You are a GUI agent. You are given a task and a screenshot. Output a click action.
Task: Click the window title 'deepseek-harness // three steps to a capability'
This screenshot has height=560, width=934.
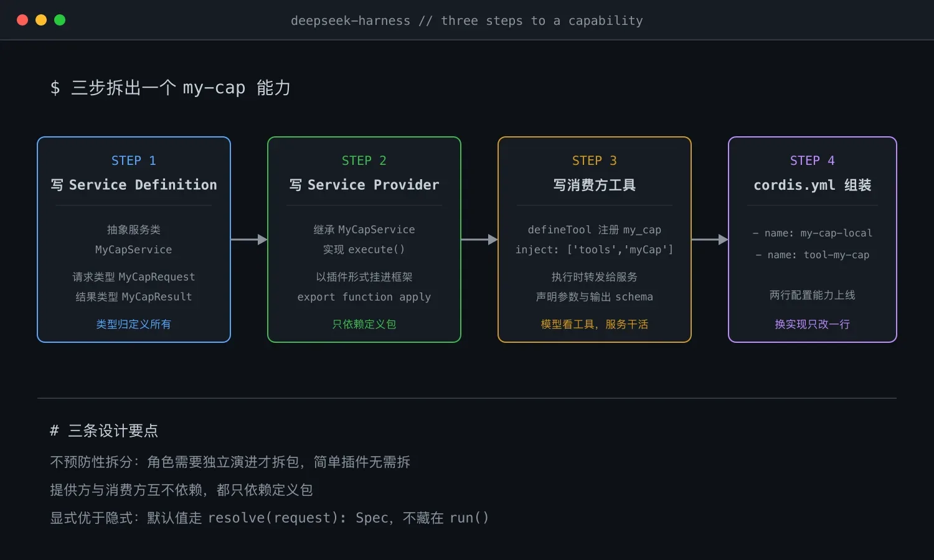tap(467, 21)
